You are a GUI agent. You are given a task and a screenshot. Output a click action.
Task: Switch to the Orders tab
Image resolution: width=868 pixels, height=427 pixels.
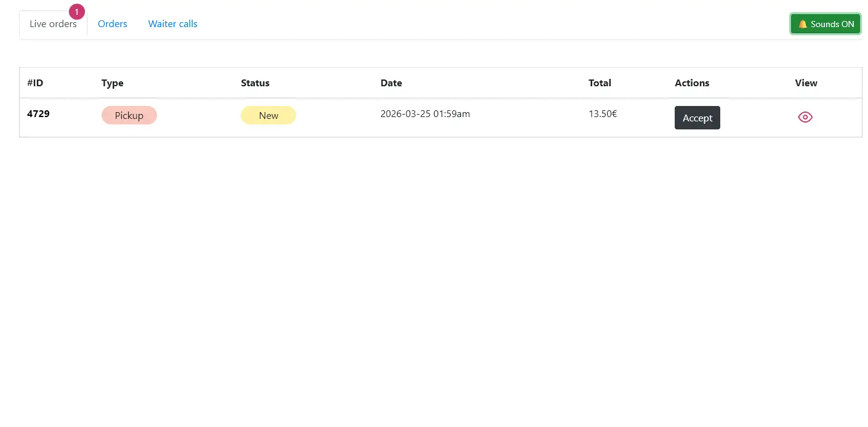113,24
